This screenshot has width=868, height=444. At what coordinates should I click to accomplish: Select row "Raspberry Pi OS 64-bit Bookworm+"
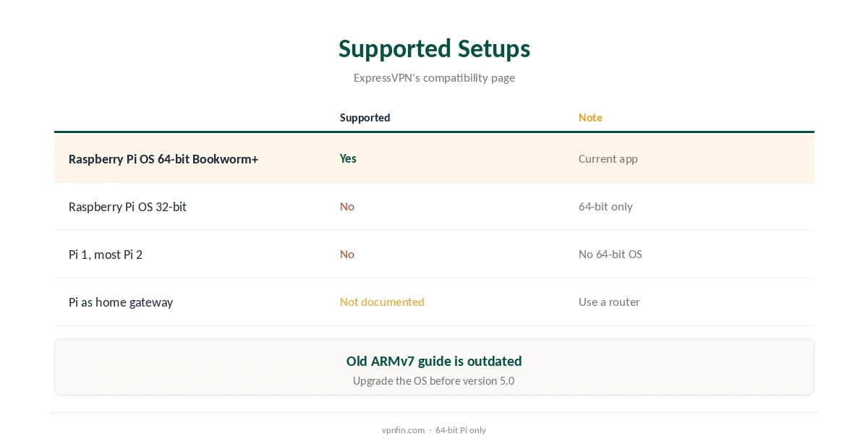pos(434,158)
